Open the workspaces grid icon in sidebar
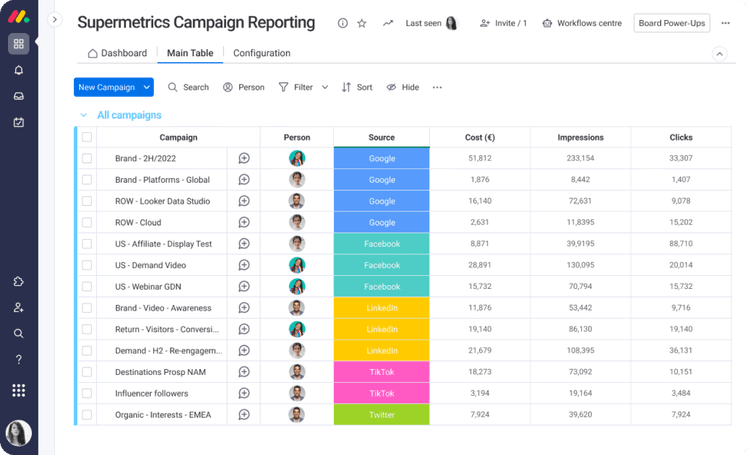Screen dimensions: 750x455 click(x=19, y=44)
